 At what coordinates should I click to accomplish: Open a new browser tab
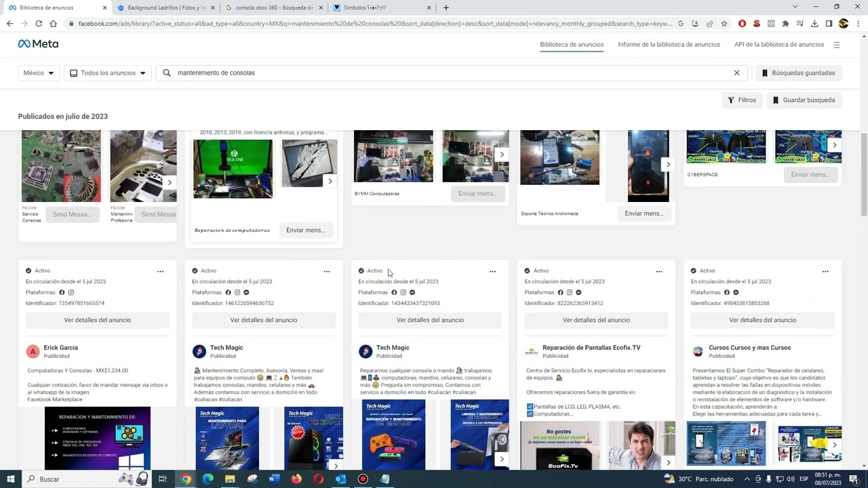click(446, 7)
